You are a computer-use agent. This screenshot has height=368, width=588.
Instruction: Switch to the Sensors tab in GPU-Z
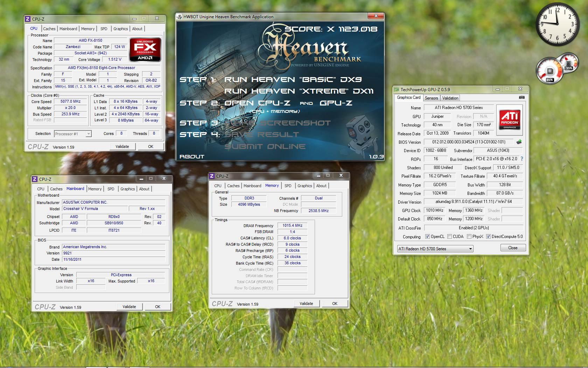tap(431, 98)
